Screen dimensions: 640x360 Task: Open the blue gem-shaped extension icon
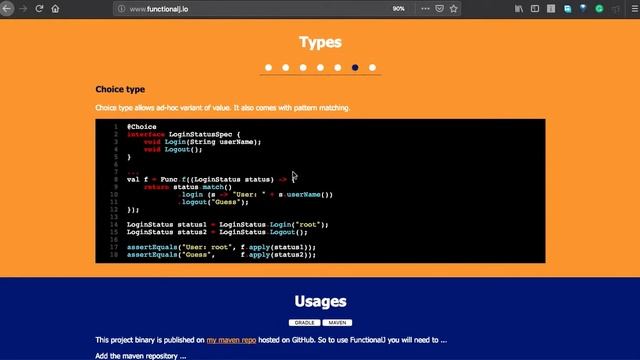tap(583, 8)
